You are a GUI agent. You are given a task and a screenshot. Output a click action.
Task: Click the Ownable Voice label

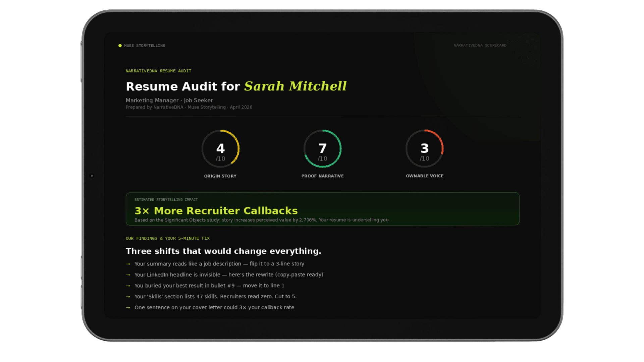point(424,176)
